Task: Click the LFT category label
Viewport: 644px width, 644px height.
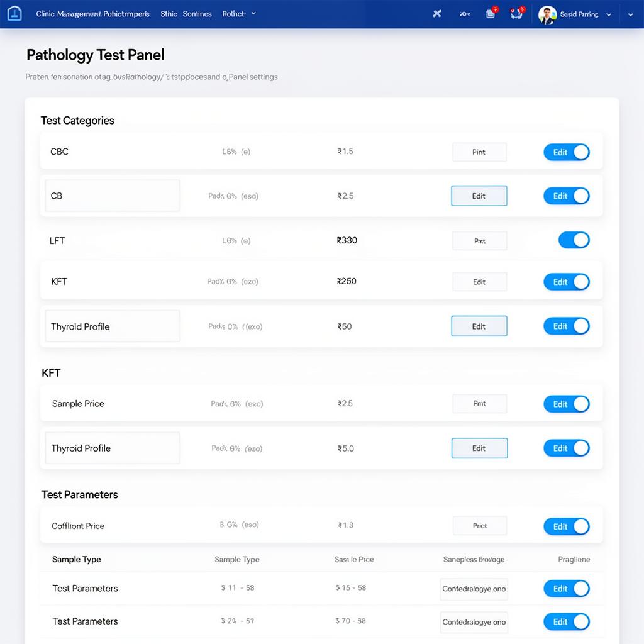Action: (x=57, y=241)
